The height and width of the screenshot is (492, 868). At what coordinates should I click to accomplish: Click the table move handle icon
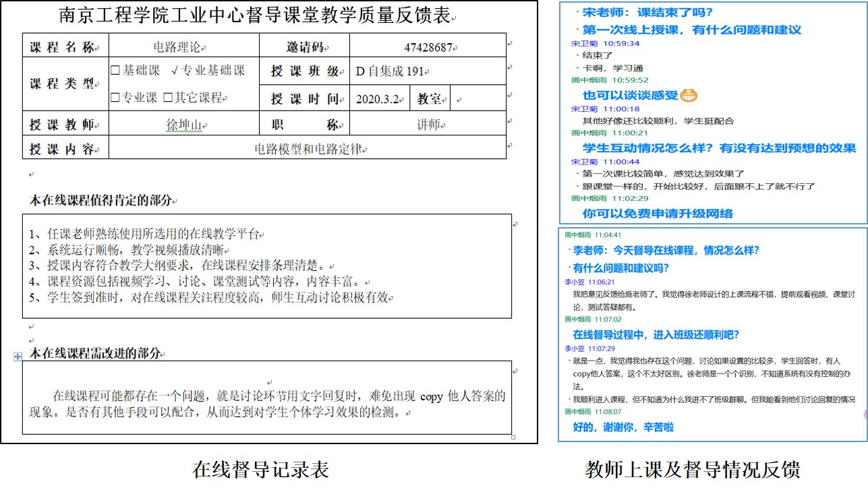pyautogui.click(x=18, y=356)
